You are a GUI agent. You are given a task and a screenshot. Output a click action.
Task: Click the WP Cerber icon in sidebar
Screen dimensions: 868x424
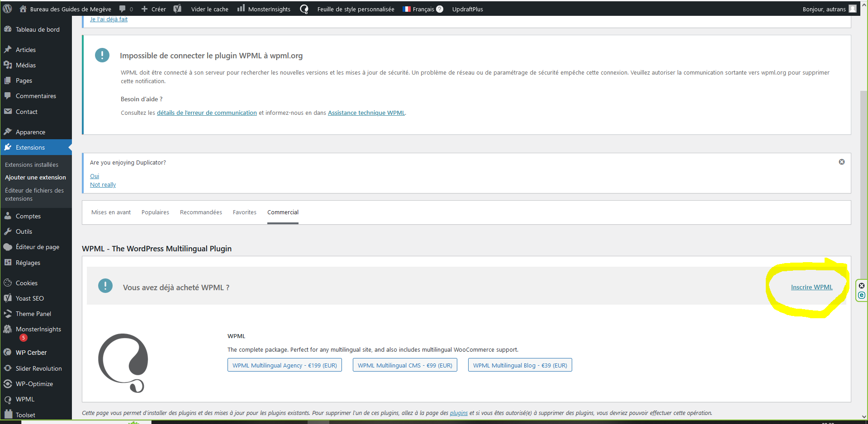8,352
